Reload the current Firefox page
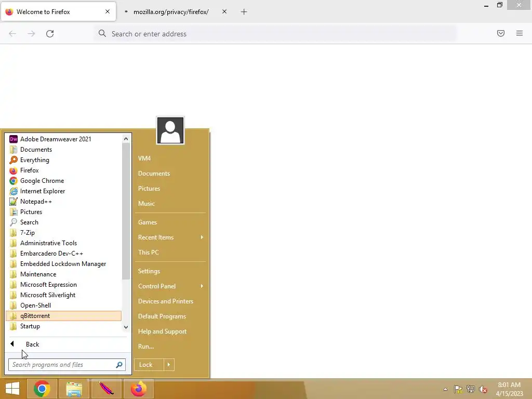532x399 pixels. (50, 34)
